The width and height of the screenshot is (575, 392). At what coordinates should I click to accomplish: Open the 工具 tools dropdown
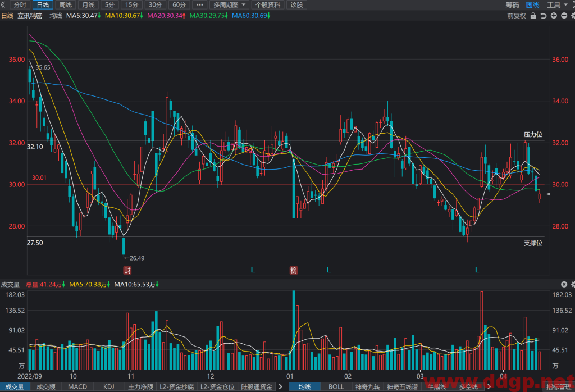click(557, 4)
